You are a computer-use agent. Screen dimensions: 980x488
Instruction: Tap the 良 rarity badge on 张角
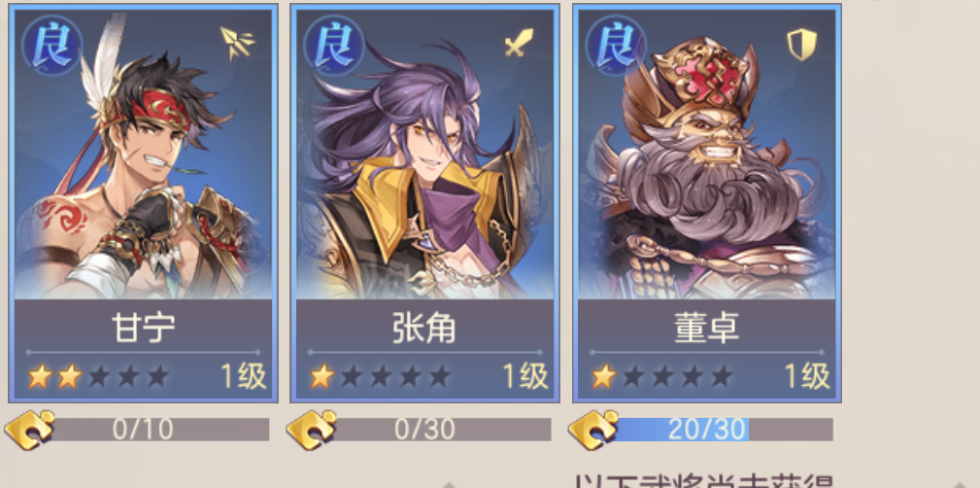[x=334, y=46]
